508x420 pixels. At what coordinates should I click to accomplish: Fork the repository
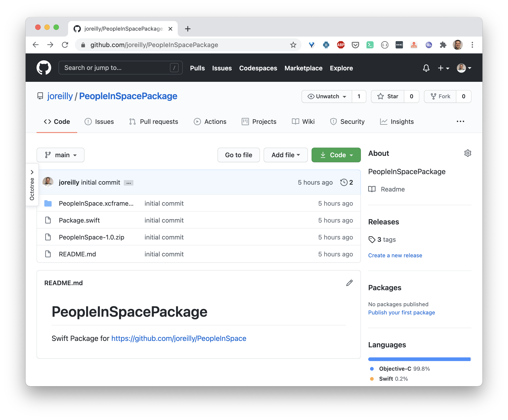coord(440,96)
